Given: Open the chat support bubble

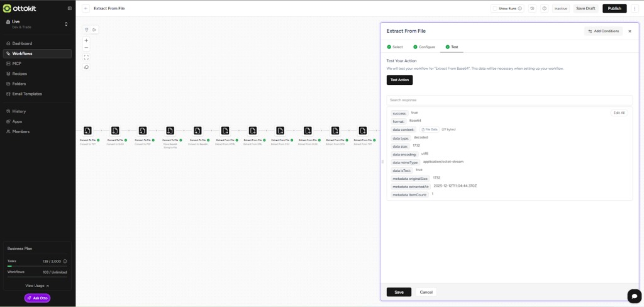Looking at the screenshot, I should pyautogui.click(x=634, y=296).
